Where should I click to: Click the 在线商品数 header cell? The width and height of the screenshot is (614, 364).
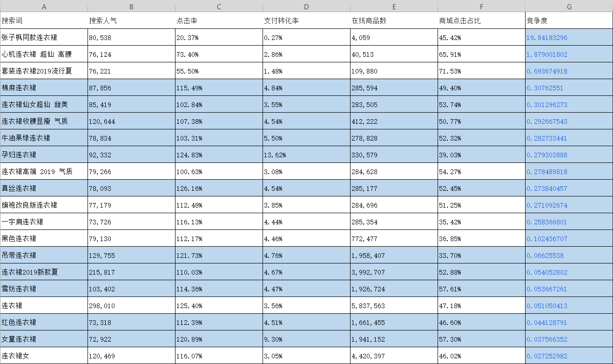point(394,20)
